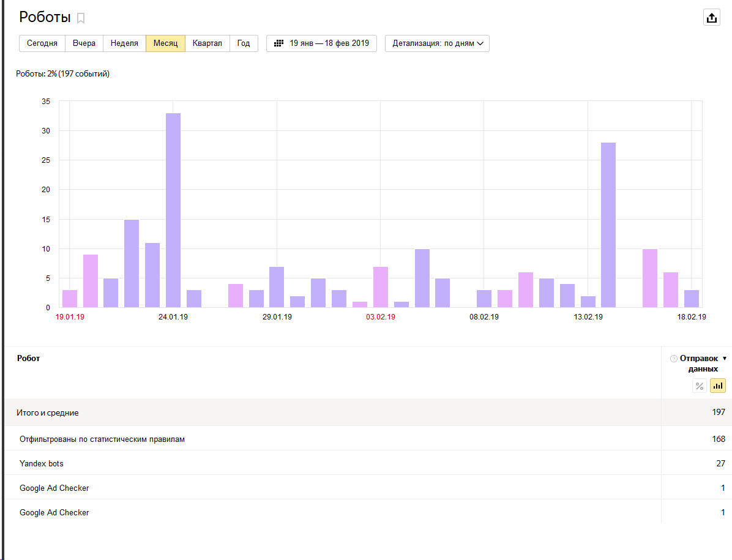Click the Yandex bots row
The width and height of the screenshot is (732, 560).
[42, 463]
